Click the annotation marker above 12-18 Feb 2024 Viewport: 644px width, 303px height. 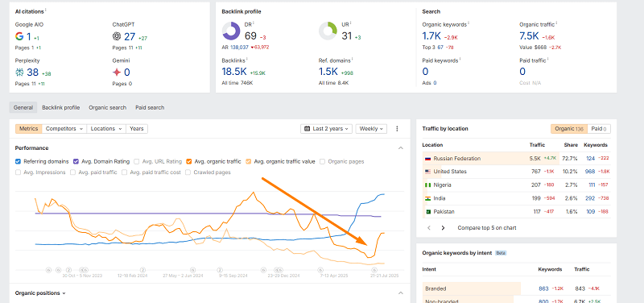pos(143,270)
